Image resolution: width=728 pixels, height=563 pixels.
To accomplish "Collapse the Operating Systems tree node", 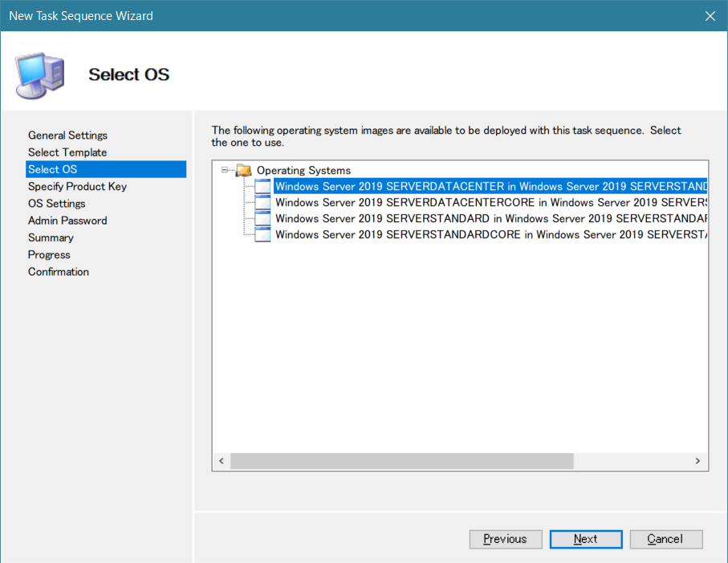I will click(225, 170).
